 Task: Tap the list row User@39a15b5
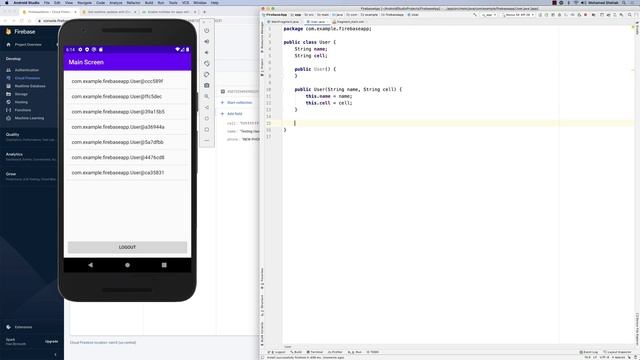pos(127,112)
